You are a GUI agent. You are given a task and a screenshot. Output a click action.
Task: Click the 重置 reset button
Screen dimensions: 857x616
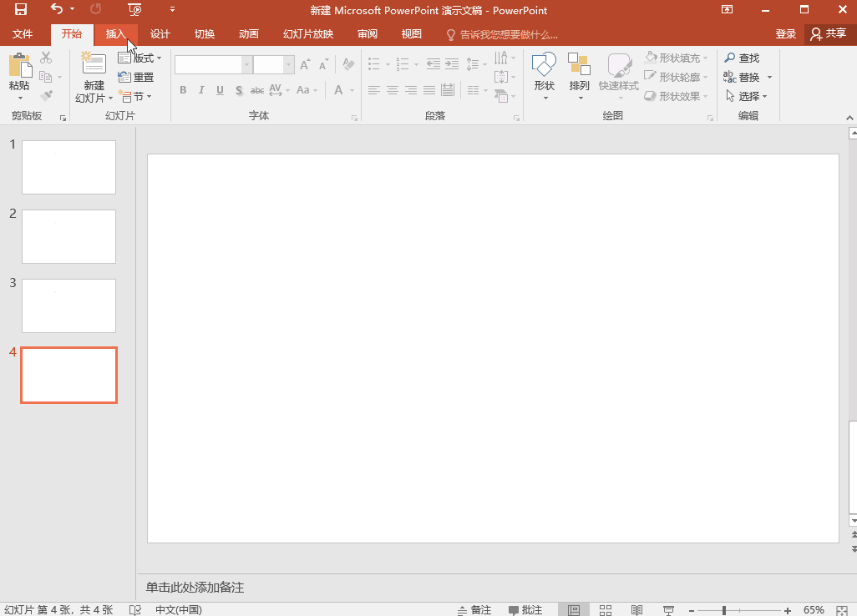tap(136, 78)
